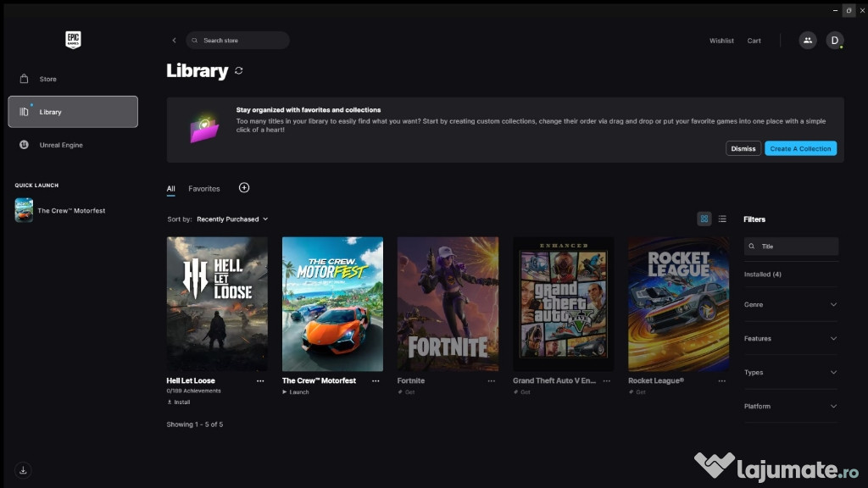
Task: Add a new collection with plus icon
Action: coord(244,188)
